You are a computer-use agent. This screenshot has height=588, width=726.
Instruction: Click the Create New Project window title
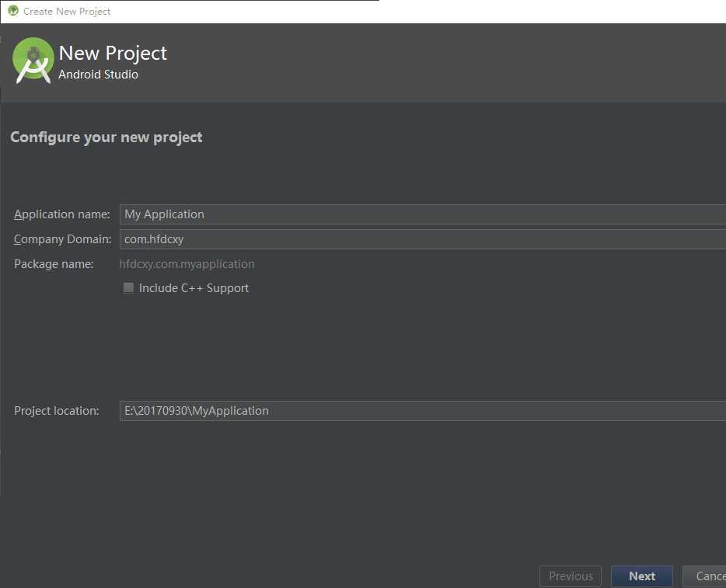67,11
